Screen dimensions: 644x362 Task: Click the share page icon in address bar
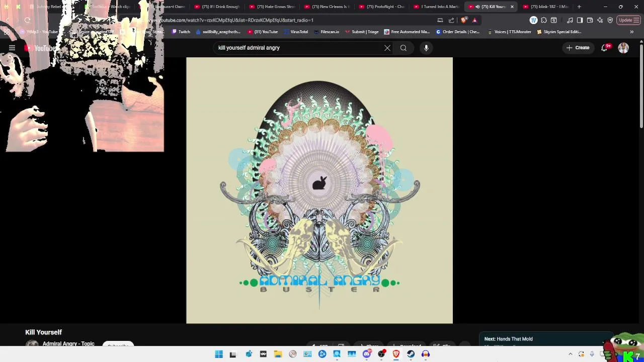(x=451, y=20)
